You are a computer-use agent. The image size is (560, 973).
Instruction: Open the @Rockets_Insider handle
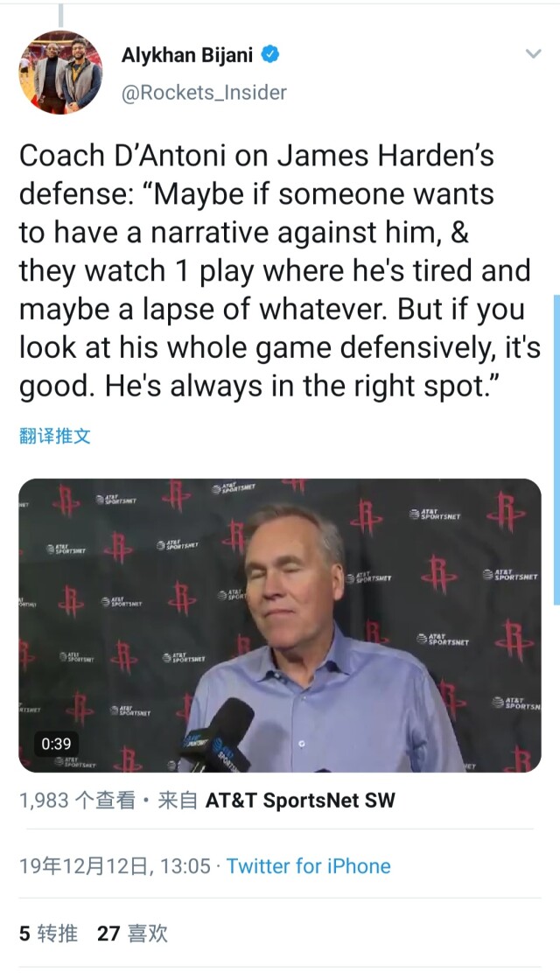(x=204, y=93)
